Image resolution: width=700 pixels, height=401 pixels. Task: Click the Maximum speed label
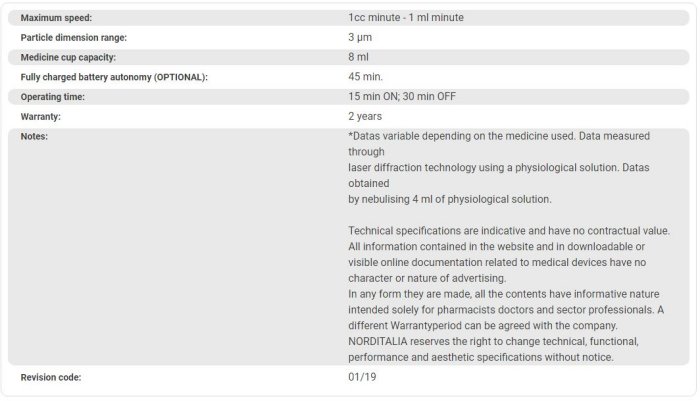click(x=56, y=17)
